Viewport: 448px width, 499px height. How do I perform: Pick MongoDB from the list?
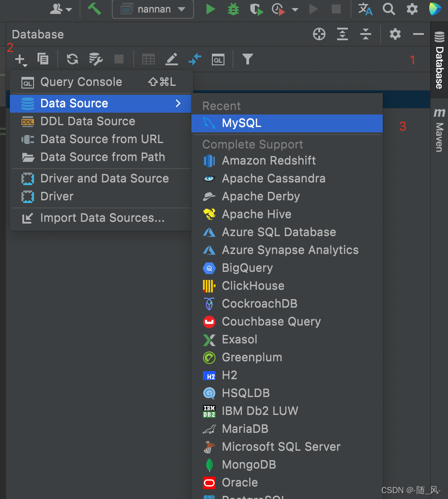coord(287,465)
